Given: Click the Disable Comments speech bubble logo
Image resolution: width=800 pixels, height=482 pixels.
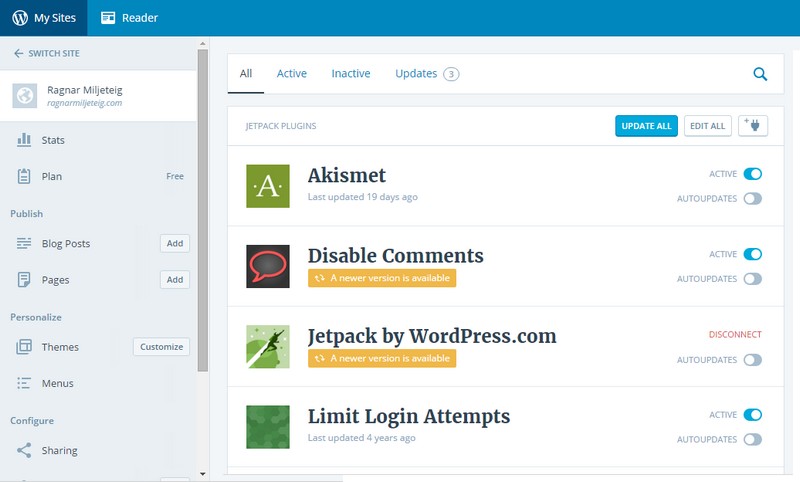Looking at the screenshot, I should tap(268, 266).
